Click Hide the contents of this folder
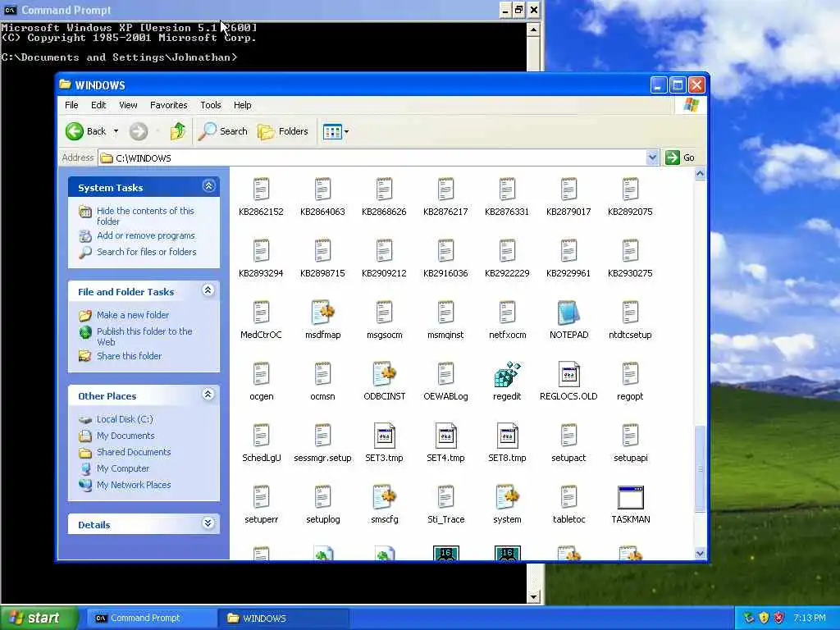This screenshot has width=840, height=630. (x=145, y=216)
